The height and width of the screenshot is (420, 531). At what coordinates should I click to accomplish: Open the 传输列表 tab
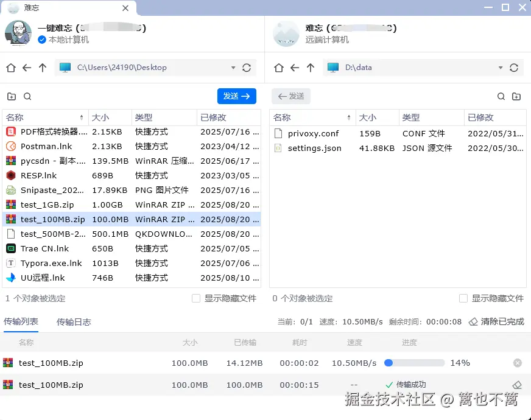(x=21, y=323)
